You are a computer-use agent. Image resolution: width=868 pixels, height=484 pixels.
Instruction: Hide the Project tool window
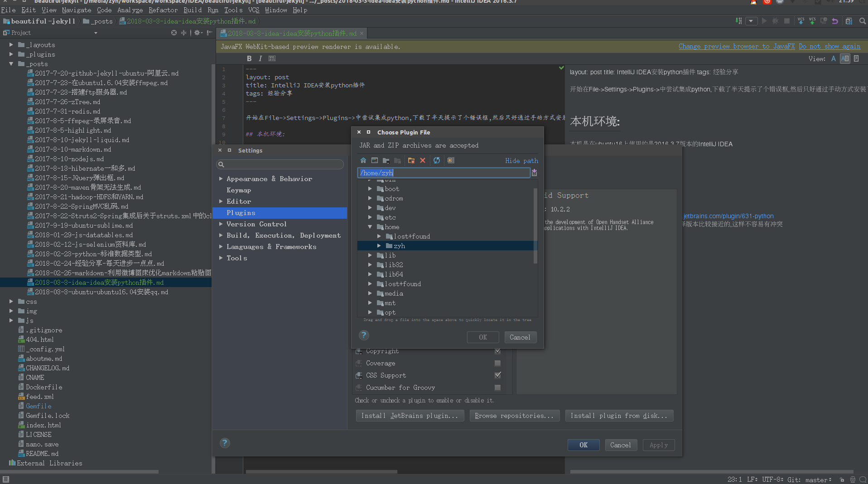pyautogui.click(x=209, y=33)
